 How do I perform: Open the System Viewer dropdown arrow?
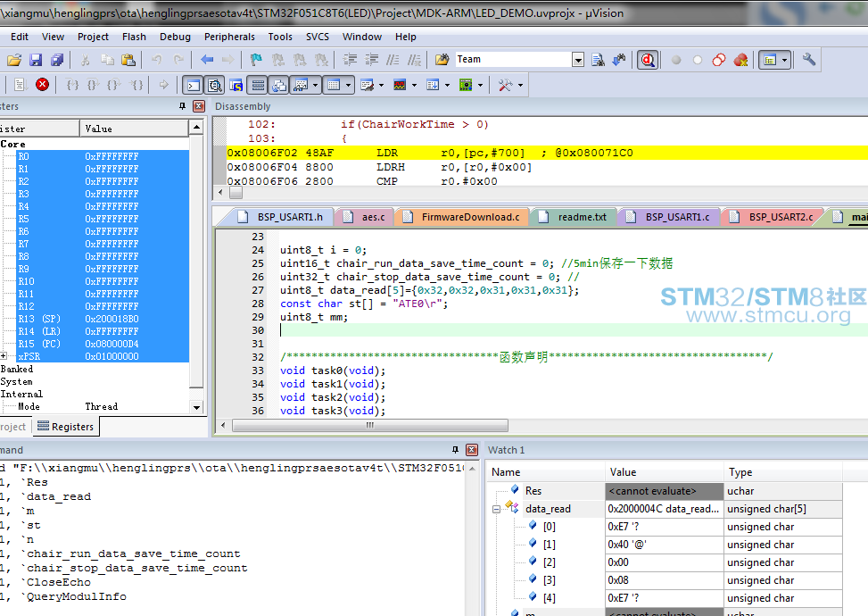coord(480,86)
